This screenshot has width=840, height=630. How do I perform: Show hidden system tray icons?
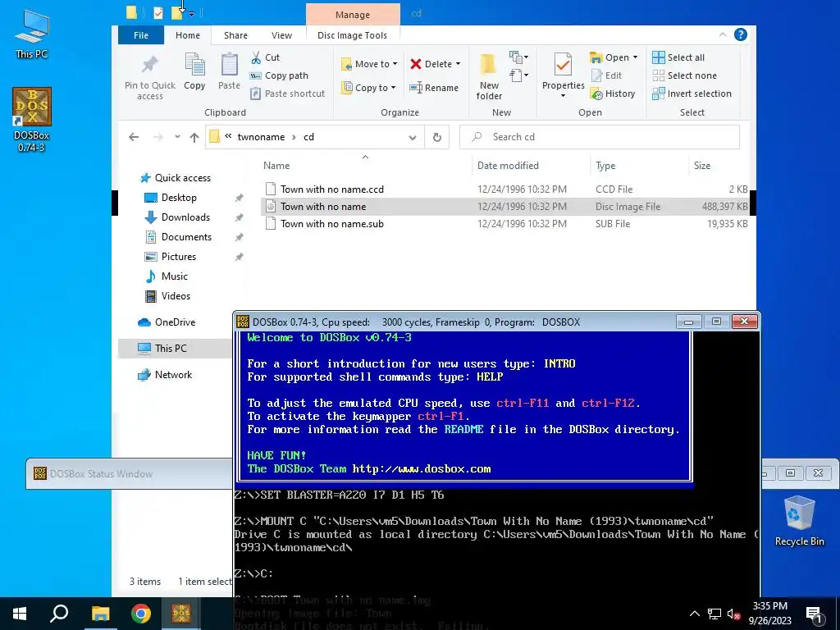(694, 614)
